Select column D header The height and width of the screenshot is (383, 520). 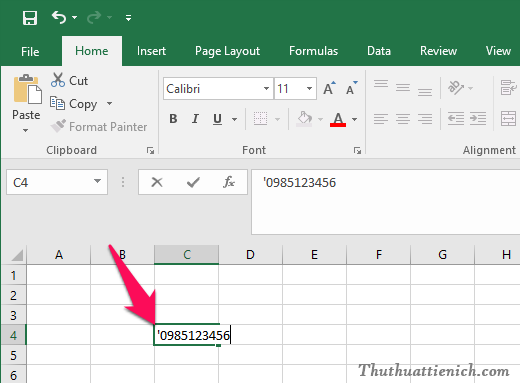250,255
